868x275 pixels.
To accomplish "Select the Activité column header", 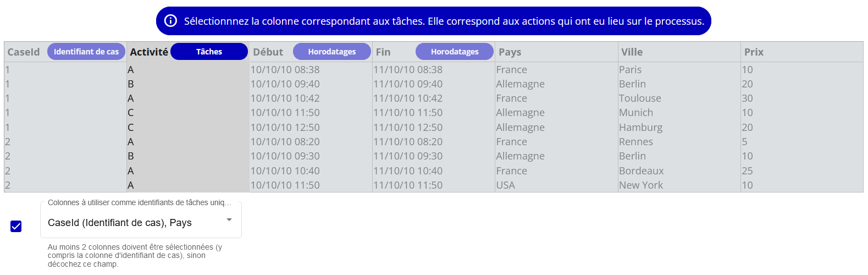I will coord(149,52).
